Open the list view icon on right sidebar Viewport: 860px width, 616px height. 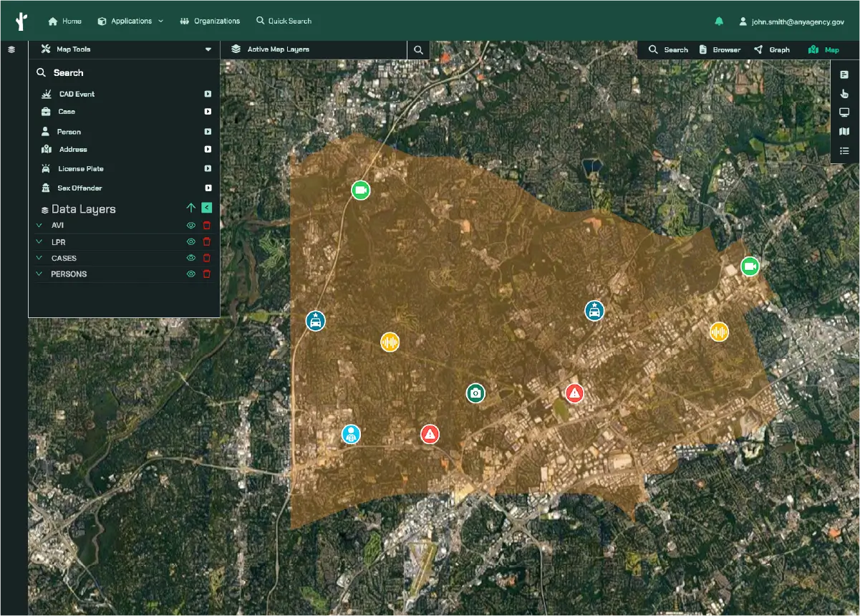point(844,151)
